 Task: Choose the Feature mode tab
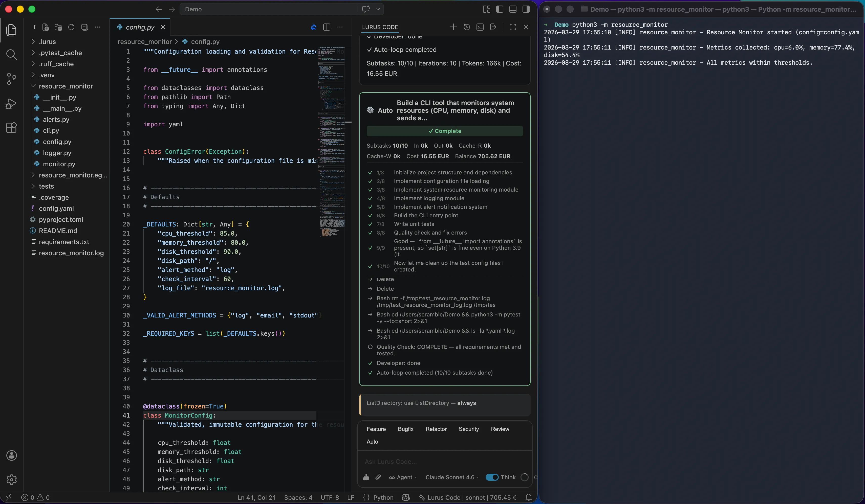(x=376, y=429)
